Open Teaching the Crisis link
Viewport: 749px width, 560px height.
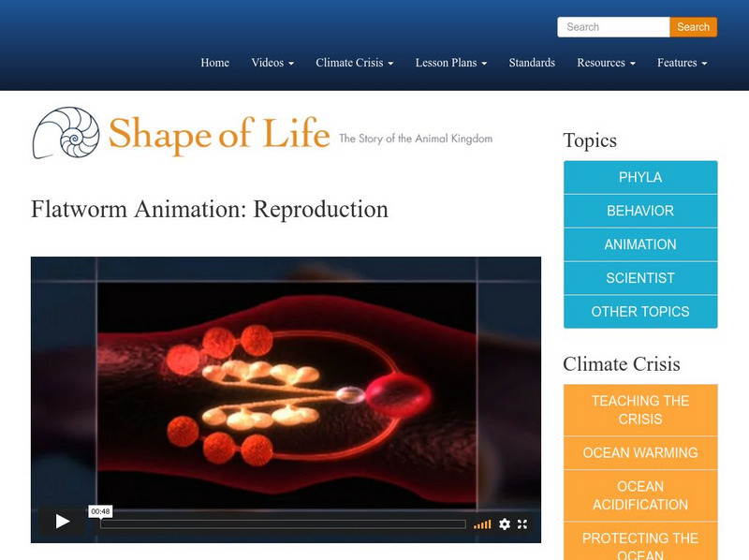tap(640, 410)
